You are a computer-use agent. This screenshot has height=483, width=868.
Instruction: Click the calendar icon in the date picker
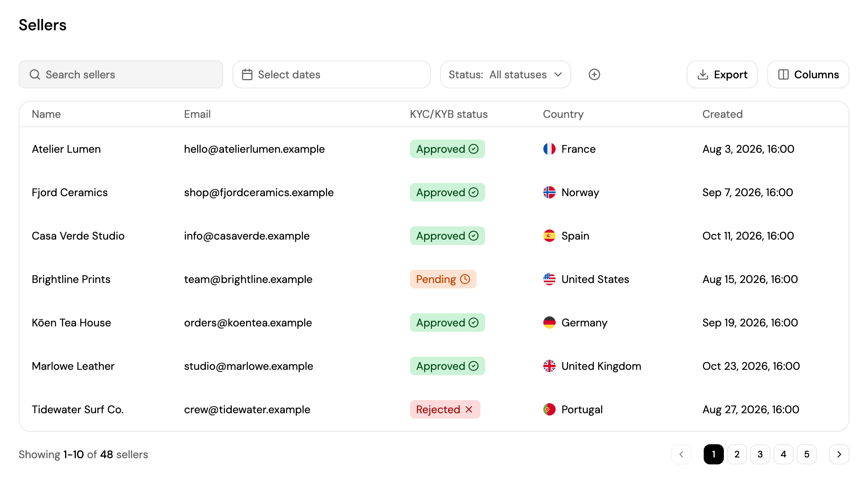247,74
